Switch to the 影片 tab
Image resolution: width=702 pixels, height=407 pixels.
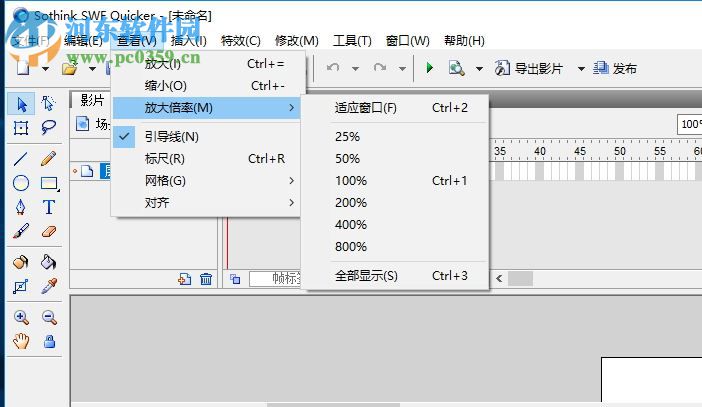92,100
